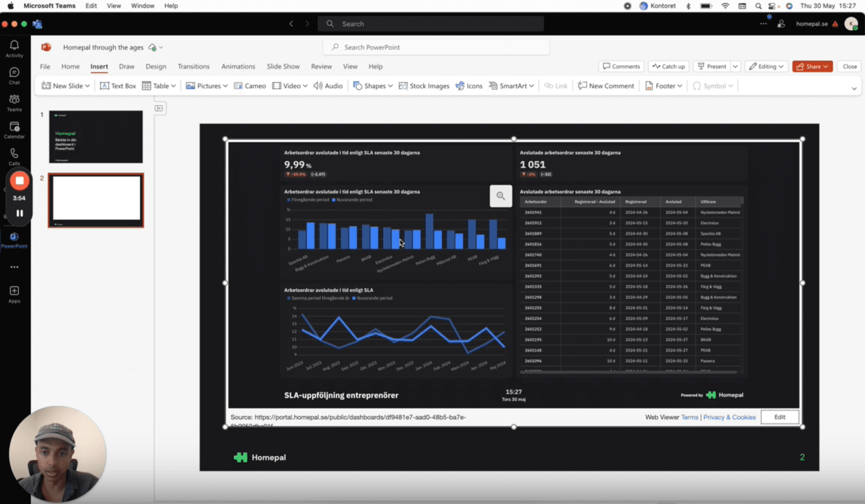Select PowerPoint app in Teams sidebar
This screenshot has width=865, height=504.
click(14, 240)
